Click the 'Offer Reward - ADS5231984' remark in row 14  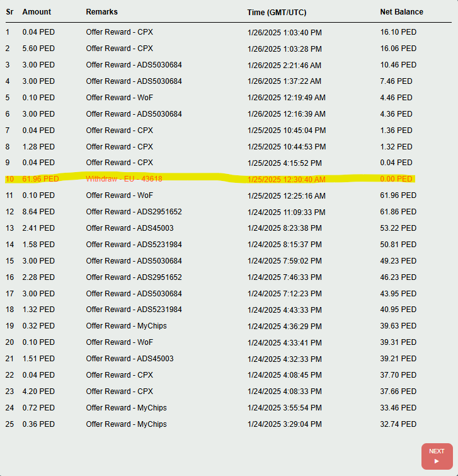pos(134,245)
